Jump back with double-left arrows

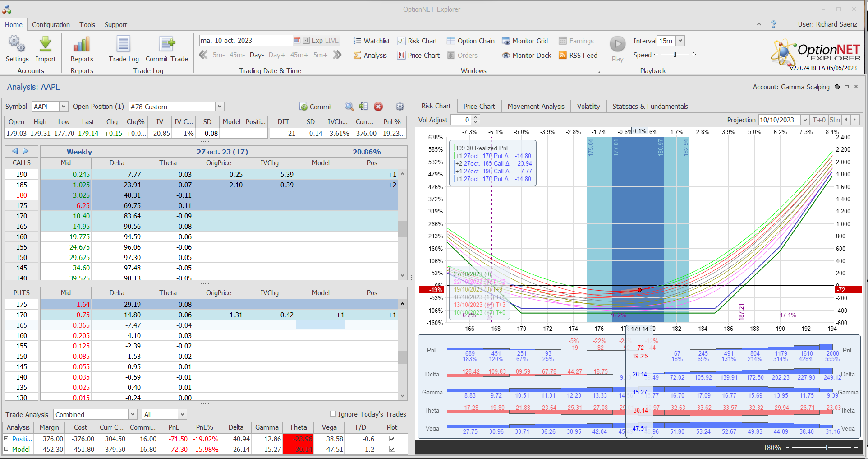pos(203,55)
